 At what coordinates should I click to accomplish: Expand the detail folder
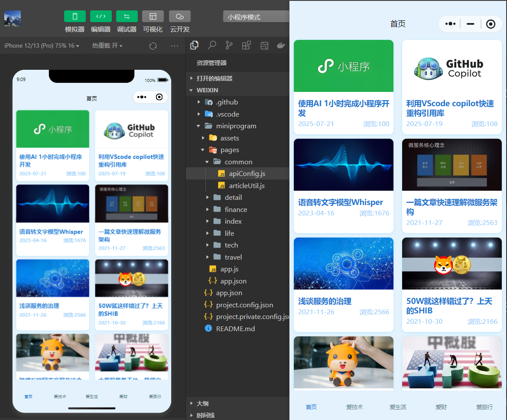tap(233, 198)
